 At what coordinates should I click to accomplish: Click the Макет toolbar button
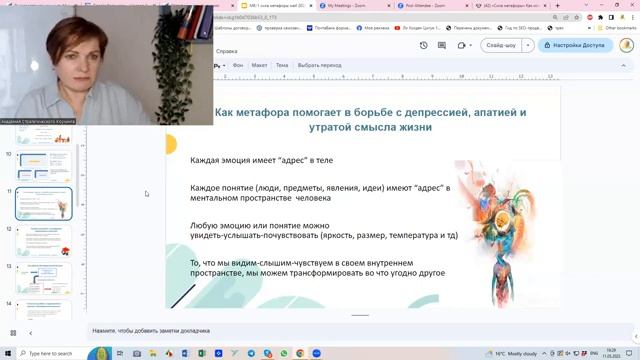coord(259,65)
